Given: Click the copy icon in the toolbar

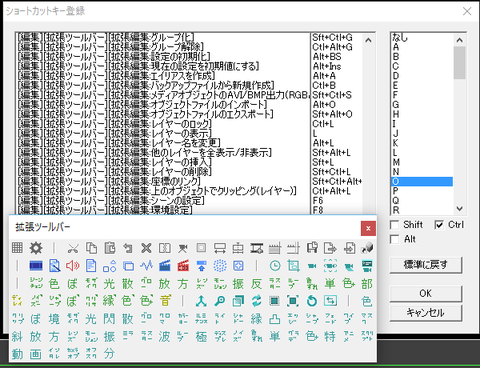Looking at the screenshot, I should tap(91, 248).
